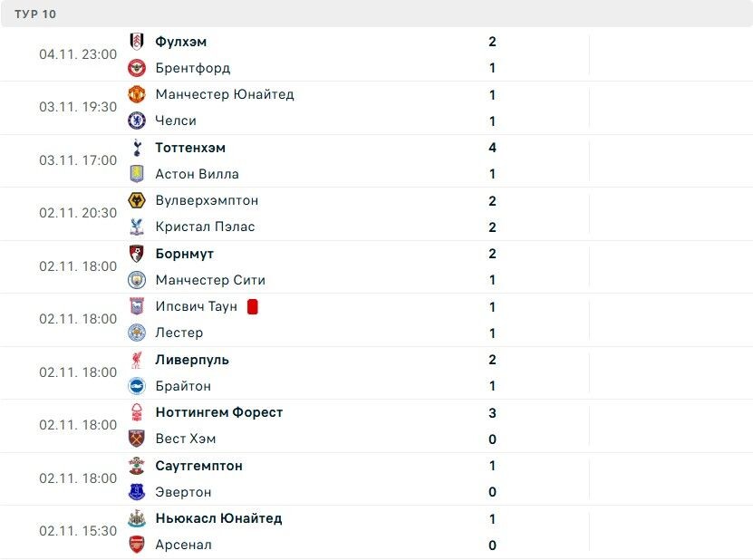Click the Manchester United crest icon
753x560 pixels.
[x=137, y=94]
